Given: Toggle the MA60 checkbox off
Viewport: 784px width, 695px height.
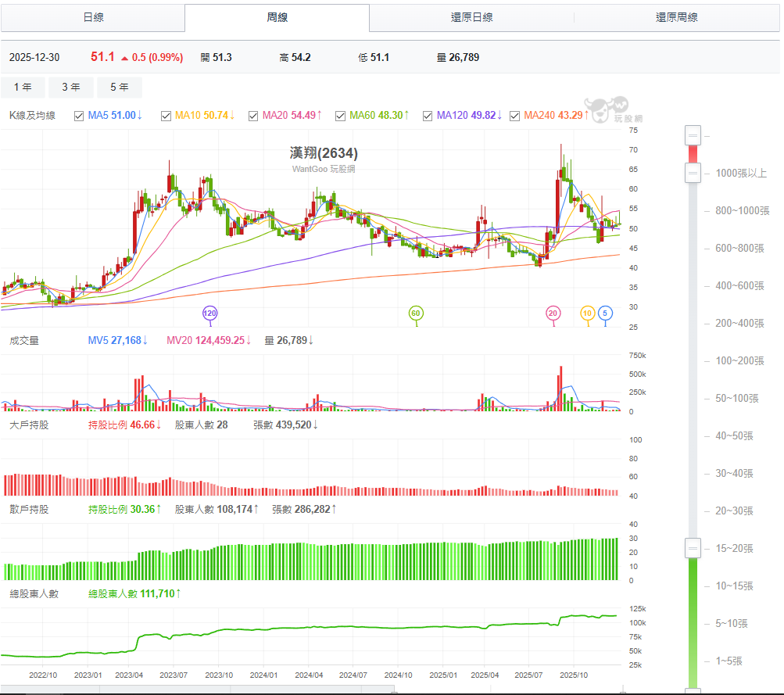Looking at the screenshot, I should [340, 115].
